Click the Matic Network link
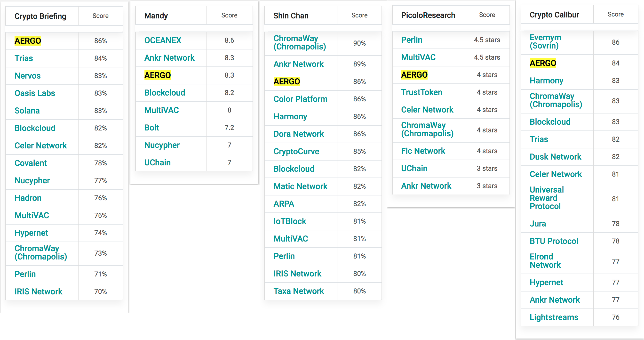 coord(300,186)
